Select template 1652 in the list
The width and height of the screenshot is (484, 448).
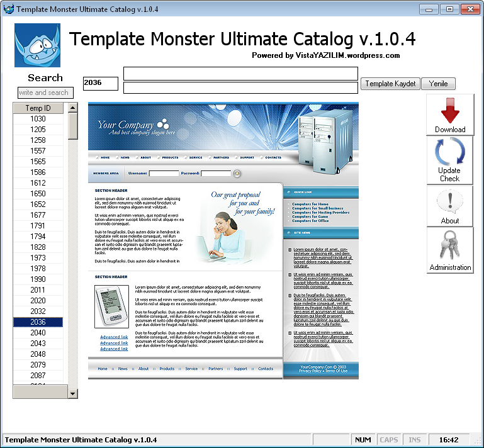tap(38, 204)
